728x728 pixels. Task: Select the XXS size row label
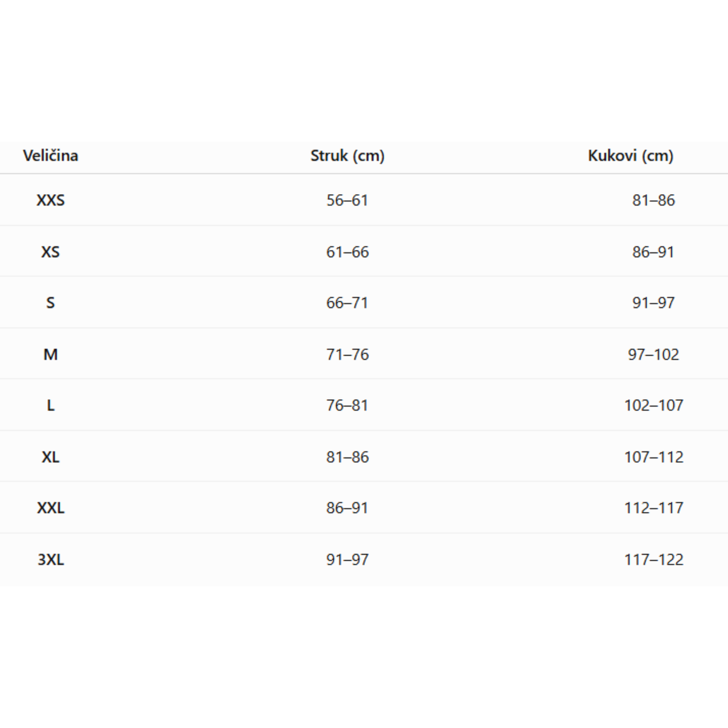50,200
